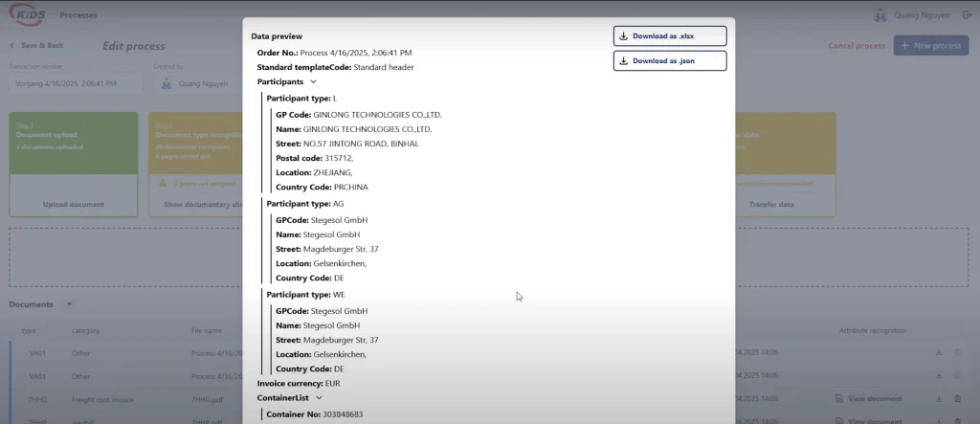Click the Transfer data step button
This screenshot has height=424, width=980.
click(x=775, y=205)
